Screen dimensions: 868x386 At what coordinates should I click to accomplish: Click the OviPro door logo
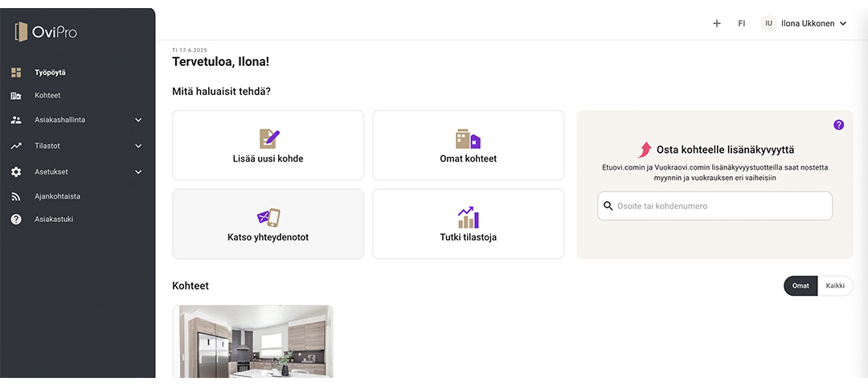click(21, 31)
